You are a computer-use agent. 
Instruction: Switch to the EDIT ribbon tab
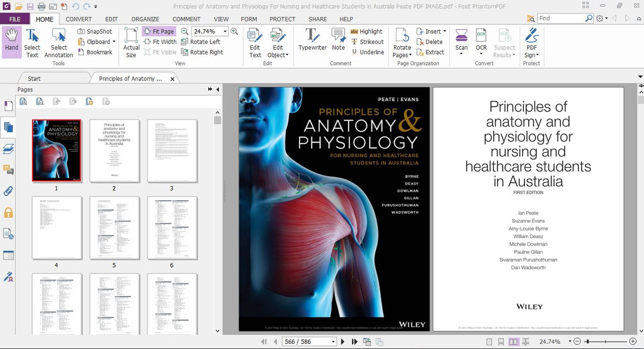[x=111, y=19]
